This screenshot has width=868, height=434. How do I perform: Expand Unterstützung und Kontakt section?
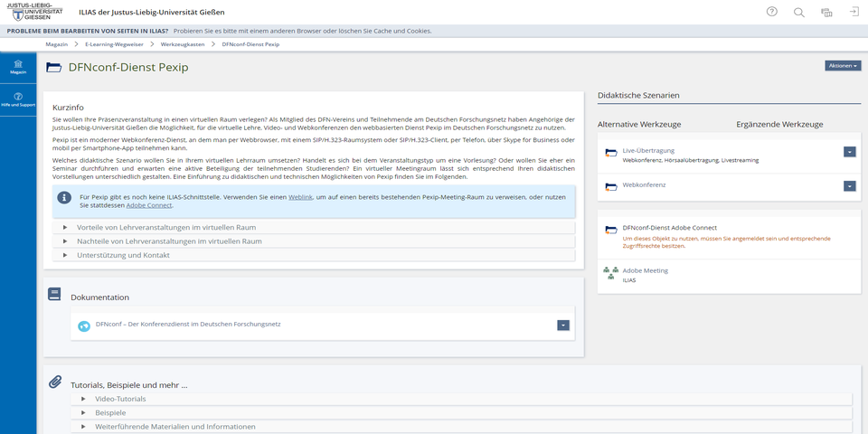(x=314, y=255)
